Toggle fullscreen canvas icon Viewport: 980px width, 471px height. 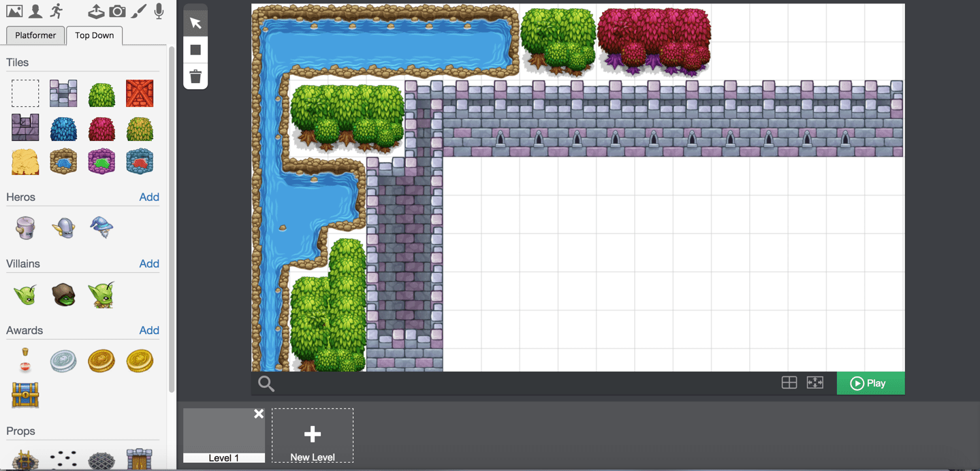(x=815, y=383)
